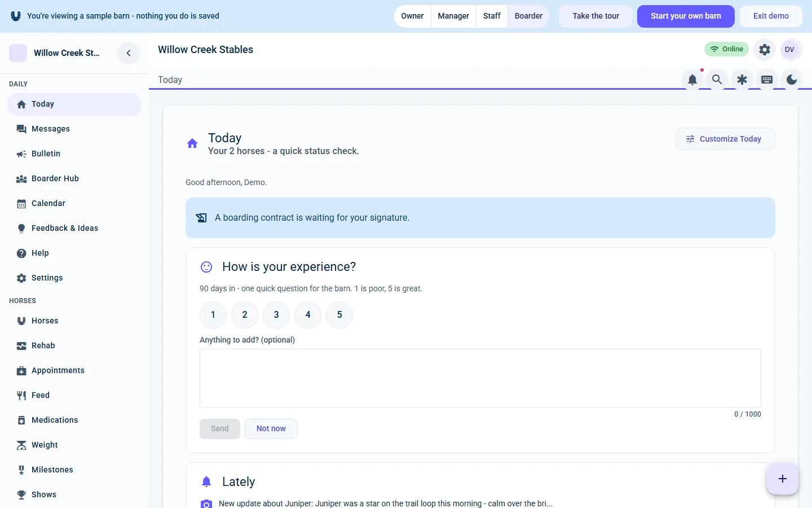The width and height of the screenshot is (812, 508).
Task: Click Take the tour button
Action: tap(596, 16)
